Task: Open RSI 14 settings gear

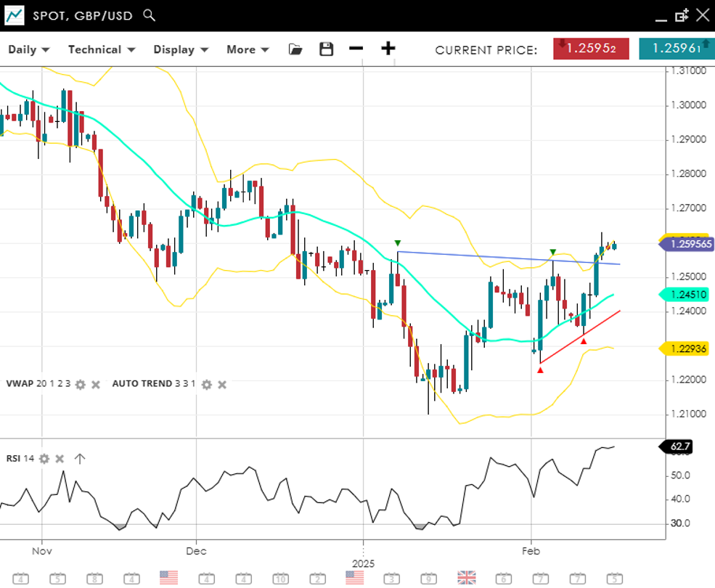Action: pos(44,459)
